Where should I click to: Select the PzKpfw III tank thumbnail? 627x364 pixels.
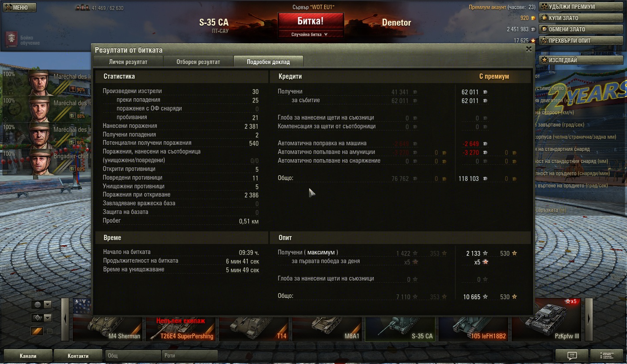pyautogui.click(x=548, y=320)
